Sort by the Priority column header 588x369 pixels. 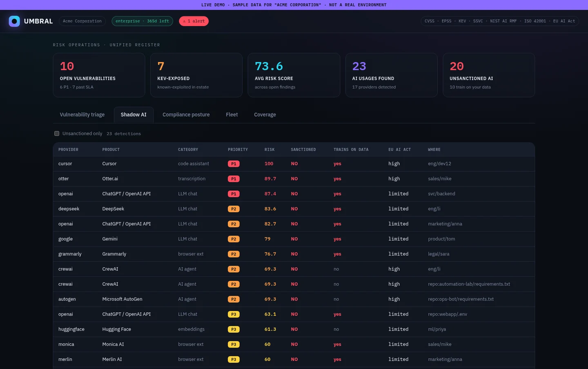coord(238,150)
